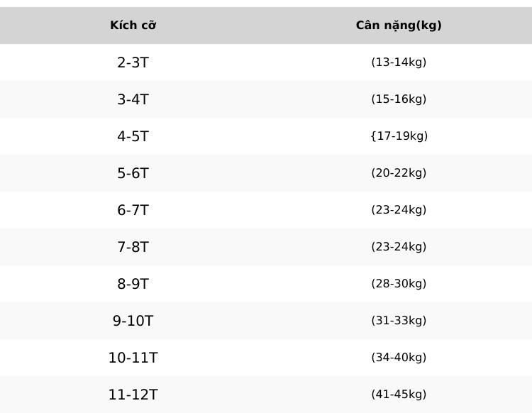Click the (20-22kg) weight cell

pos(399,172)
